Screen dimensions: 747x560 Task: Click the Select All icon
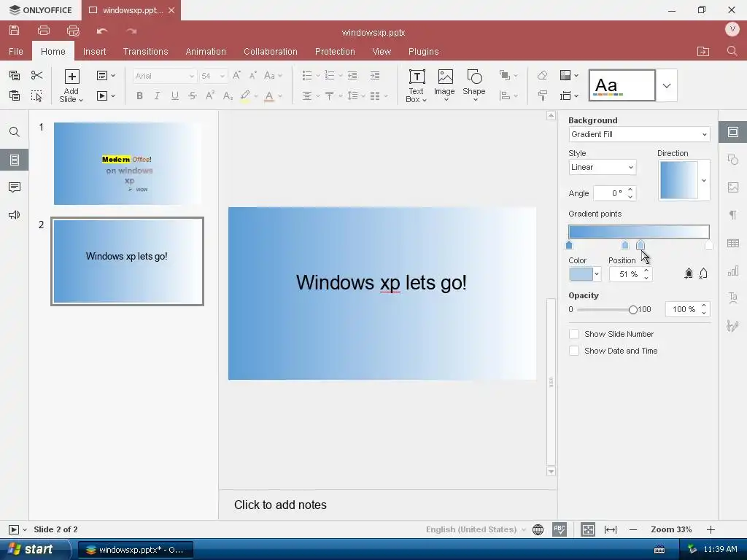[36, 96]
